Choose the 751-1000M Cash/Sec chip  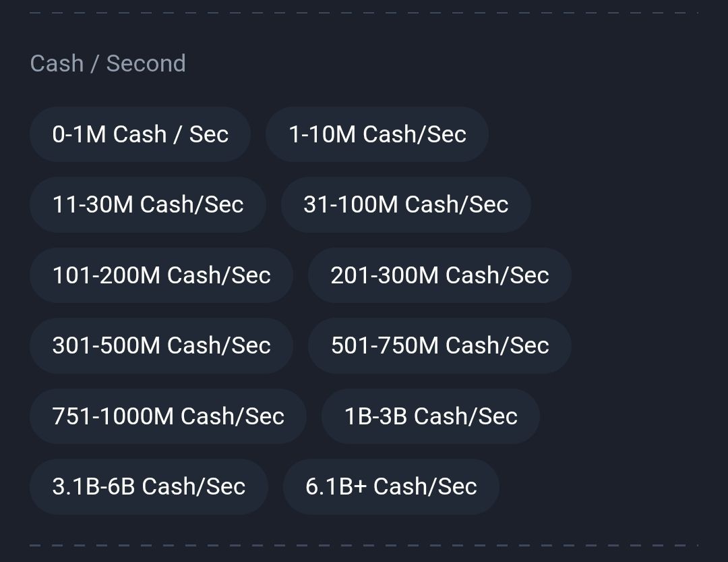(168, 416)
